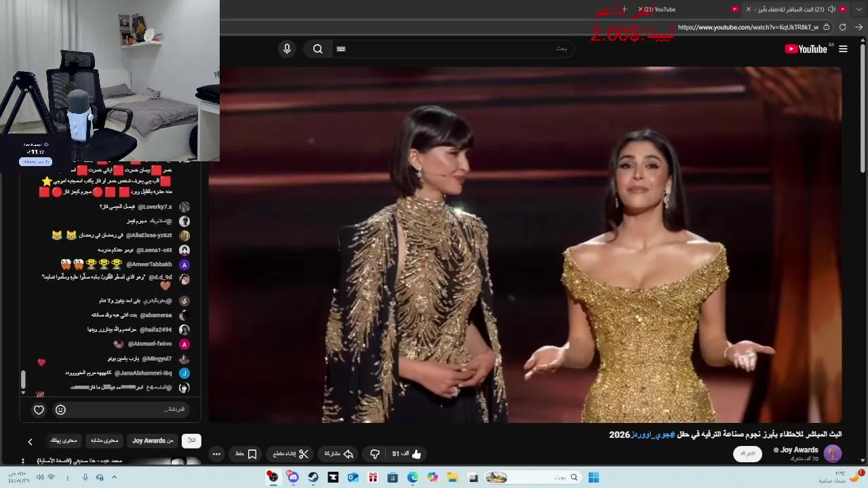The width and height of the screenshot is (868, 488).
Task: Select the 'من Joy Awards' filter chip
Action: coord(153,441)
